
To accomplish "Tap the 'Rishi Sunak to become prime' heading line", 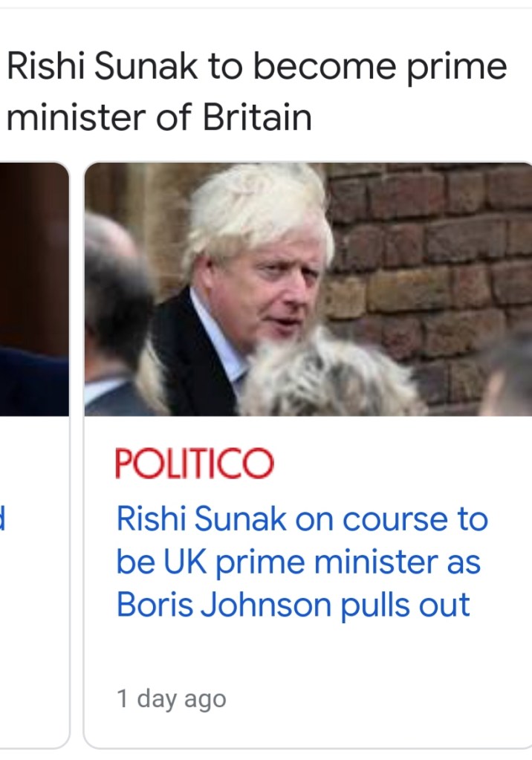I will [256, 66].
